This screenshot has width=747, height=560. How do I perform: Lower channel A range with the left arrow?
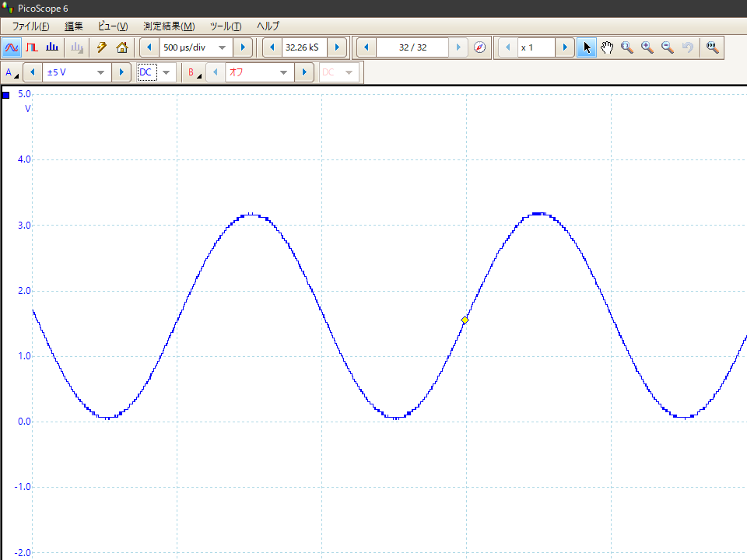pyautogui.click(x=33, y=72)
